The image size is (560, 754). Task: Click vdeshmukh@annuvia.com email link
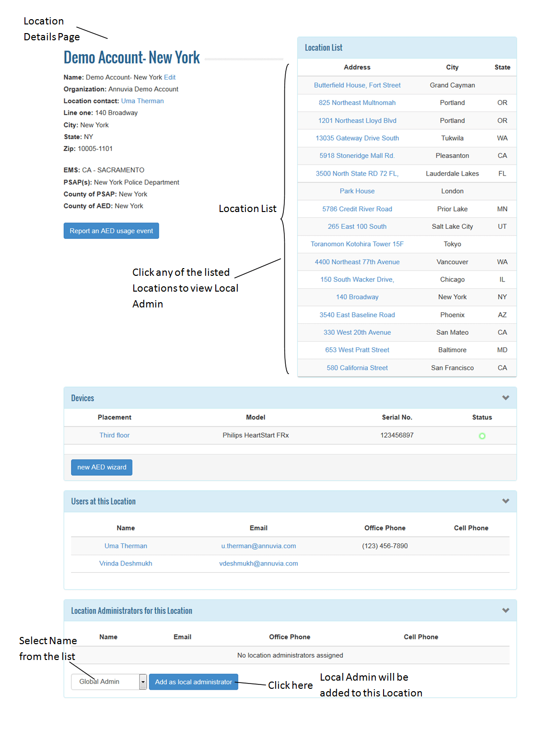(x=258, y=563)
